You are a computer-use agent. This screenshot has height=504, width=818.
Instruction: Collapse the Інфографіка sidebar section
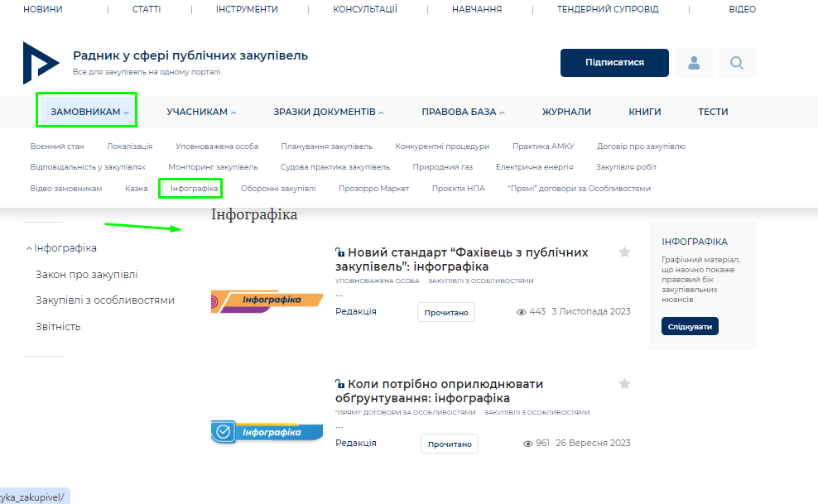(30, 248)
